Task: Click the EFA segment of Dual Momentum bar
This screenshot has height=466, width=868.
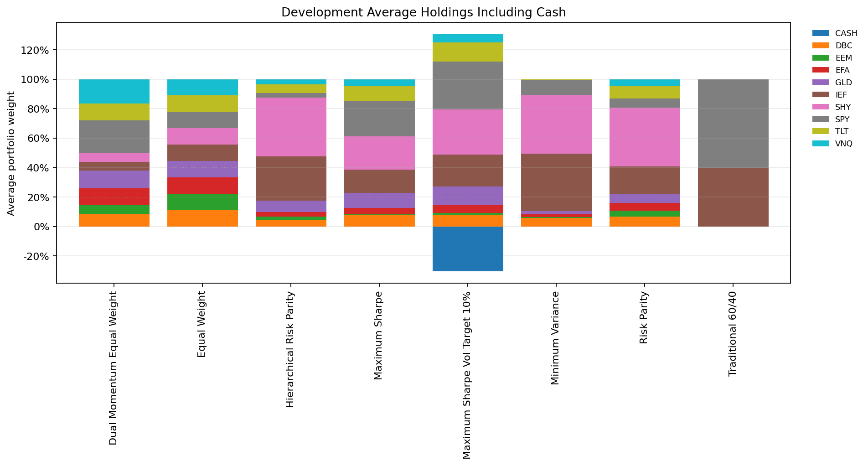Action: click(114, 197)
